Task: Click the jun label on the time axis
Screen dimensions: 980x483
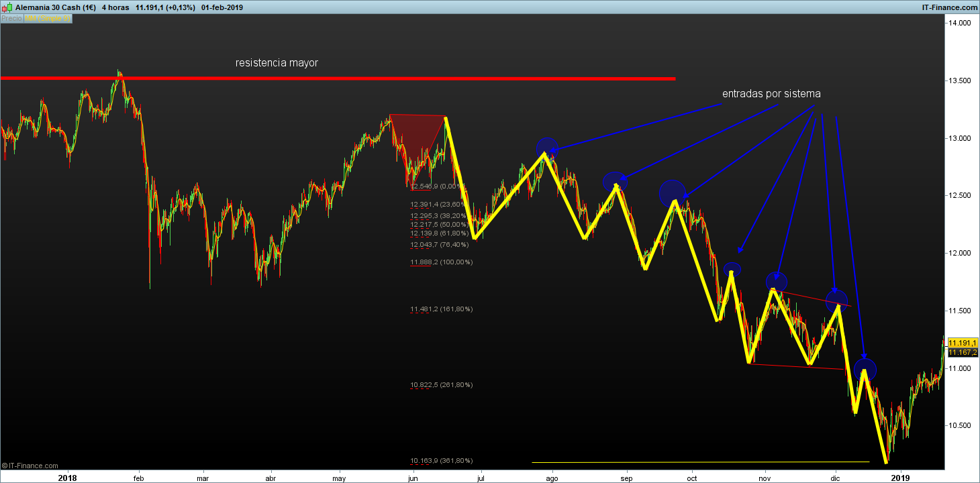Action: tap(413, 478)
